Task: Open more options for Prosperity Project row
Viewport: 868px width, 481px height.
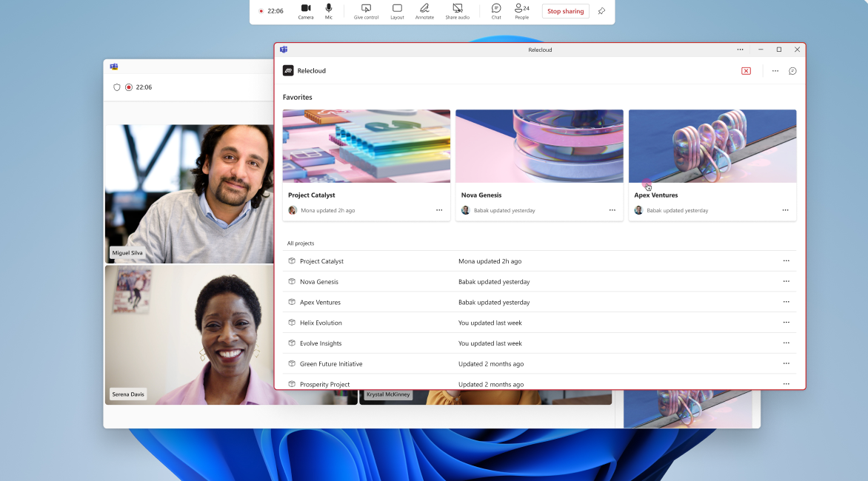Action: (786, 384)
